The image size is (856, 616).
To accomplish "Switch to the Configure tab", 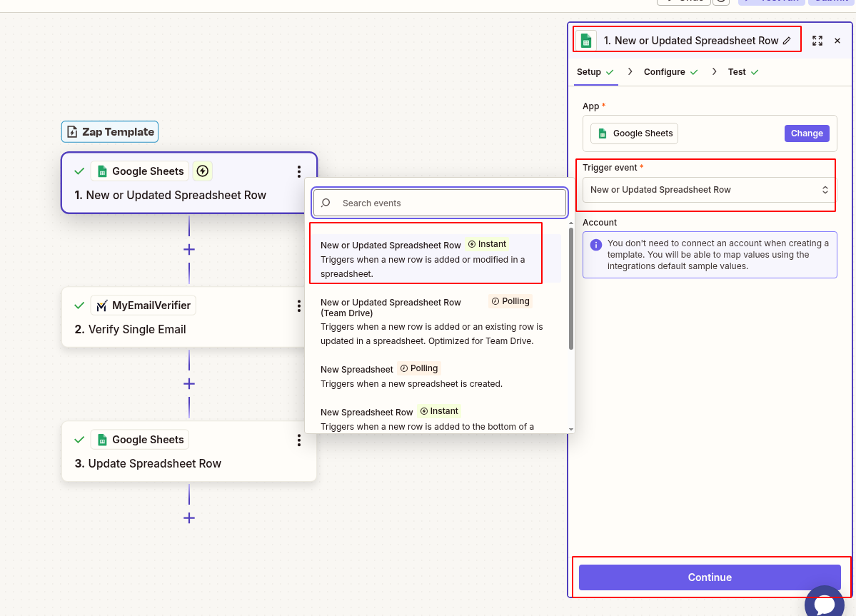I will [665, 71].
